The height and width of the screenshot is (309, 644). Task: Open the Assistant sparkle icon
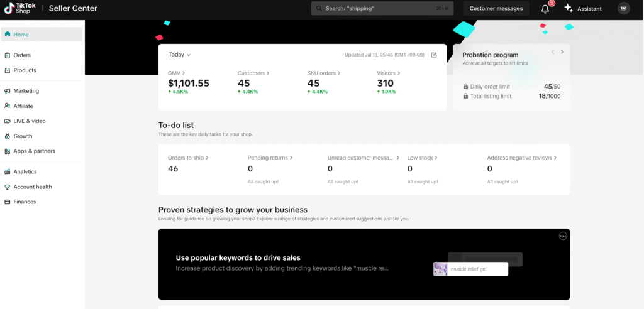(x=569, y=8)
